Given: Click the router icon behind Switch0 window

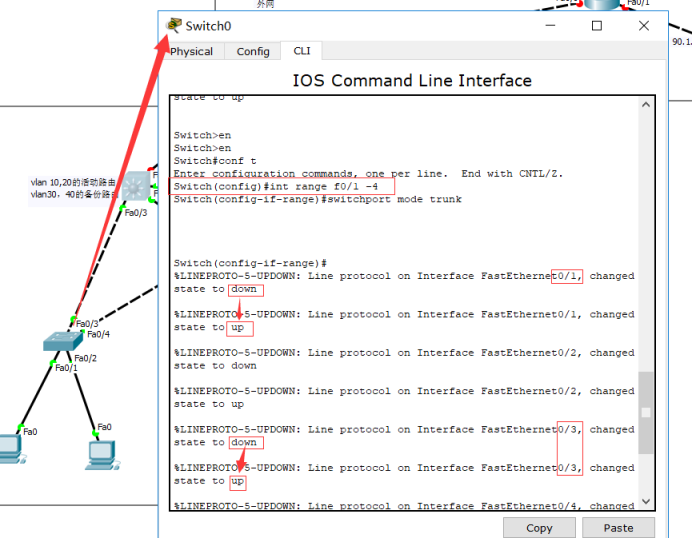Looking at the screenshot, I should 602,4.
